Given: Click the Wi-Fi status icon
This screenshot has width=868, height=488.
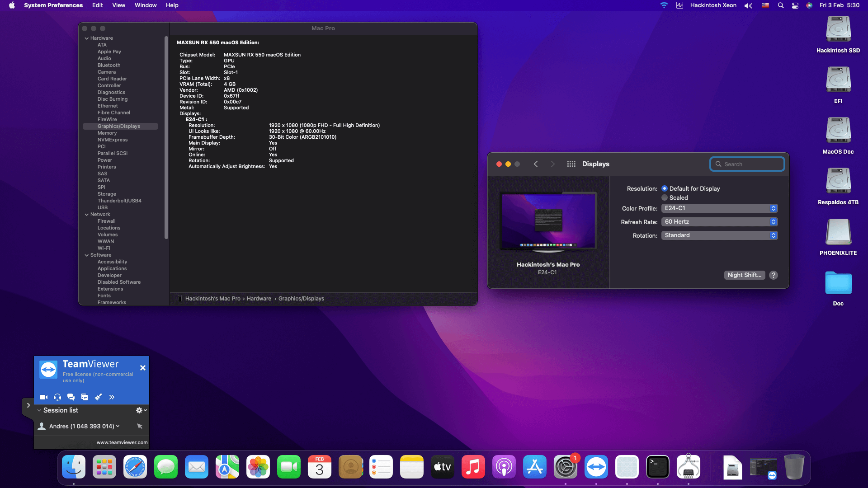Looking at the screenshot, I should pyautogui.click(x=664, y=5).
